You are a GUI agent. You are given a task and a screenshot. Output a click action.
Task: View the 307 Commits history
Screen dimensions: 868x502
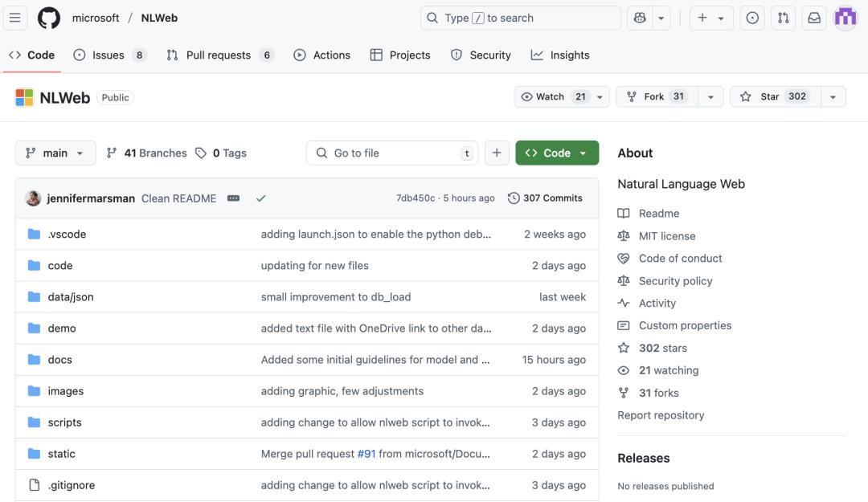tap(545, 198)
